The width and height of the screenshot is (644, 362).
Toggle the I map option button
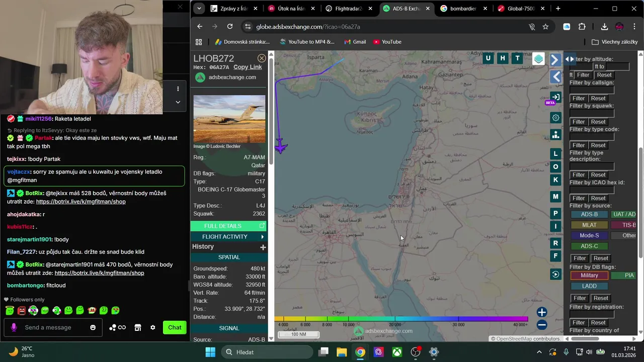[x=555, y=226]
